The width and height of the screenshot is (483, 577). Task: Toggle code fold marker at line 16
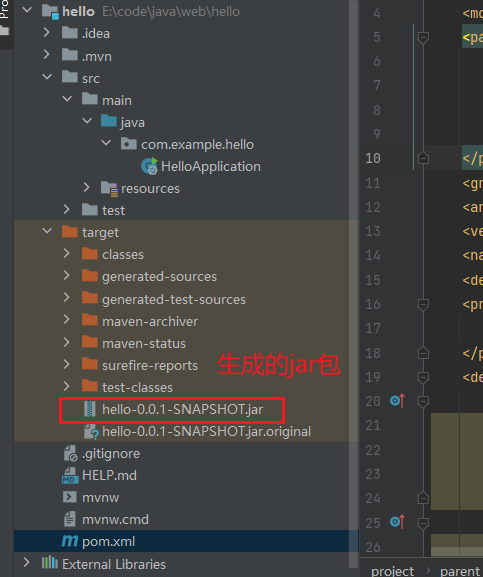pos(423,304)
